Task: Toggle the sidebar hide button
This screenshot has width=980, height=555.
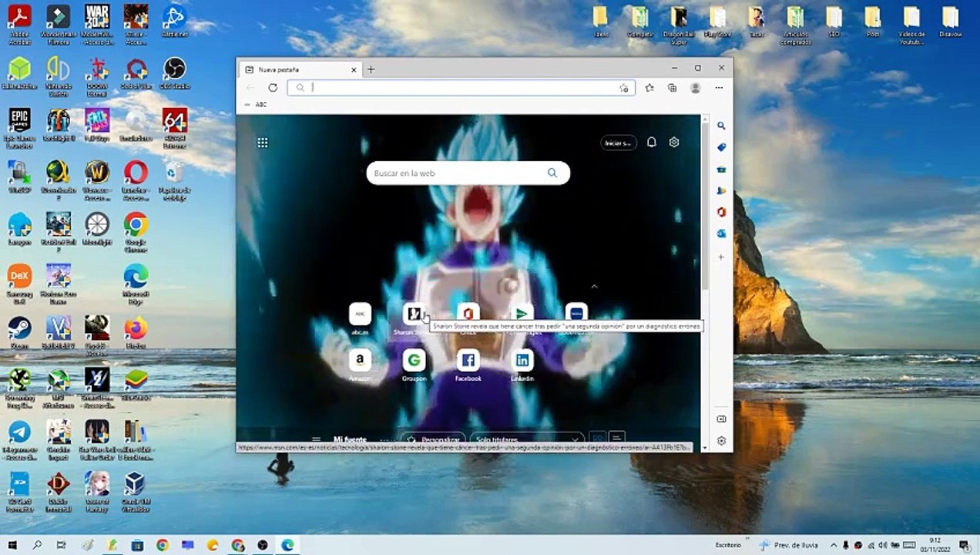Action: coord(721,419)
